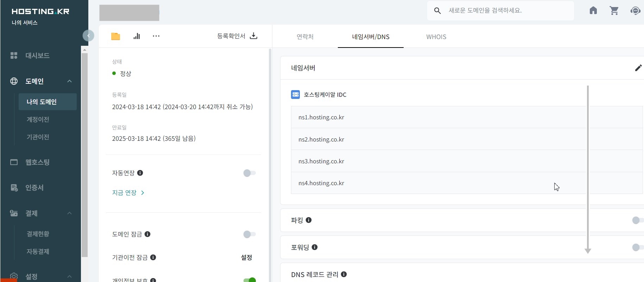The width and height of the screenshot is (644, 282).
Task: Toggle the 파킹 switch
Action: [638, 220]
